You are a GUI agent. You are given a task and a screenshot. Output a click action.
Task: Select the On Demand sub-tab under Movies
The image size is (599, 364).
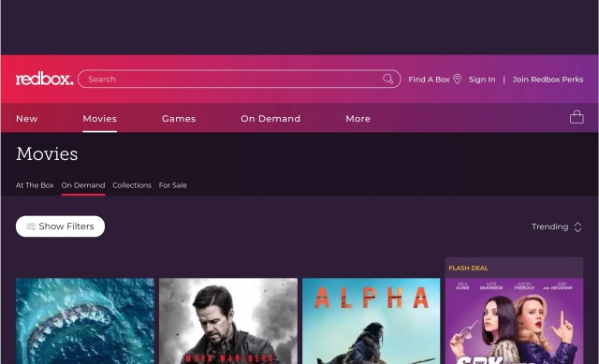pos(83,185)
